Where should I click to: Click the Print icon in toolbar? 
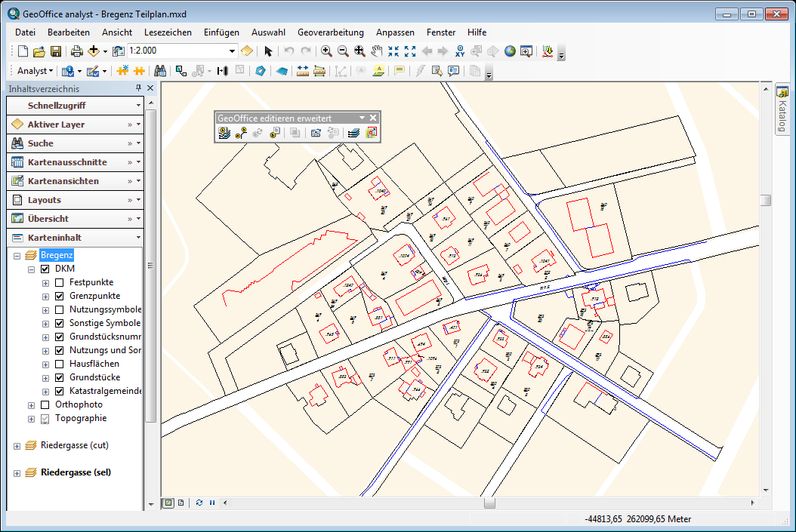[x=76, y=51]
